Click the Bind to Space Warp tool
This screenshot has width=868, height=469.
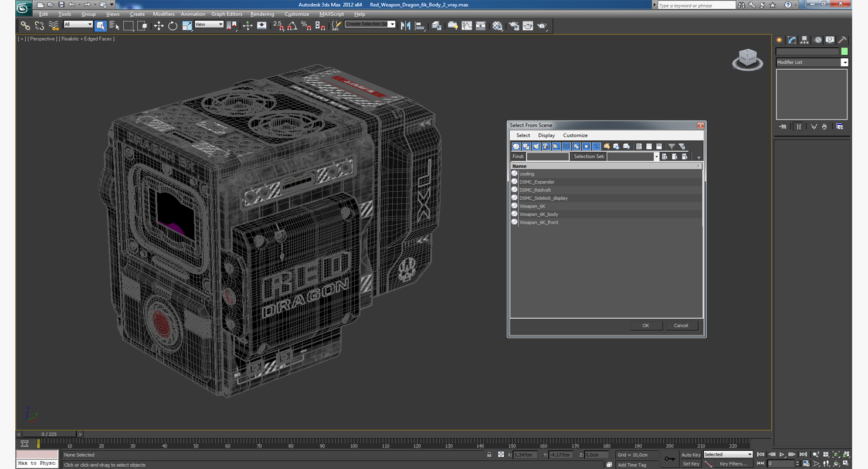pyautogui.click(x=53, y=26)
